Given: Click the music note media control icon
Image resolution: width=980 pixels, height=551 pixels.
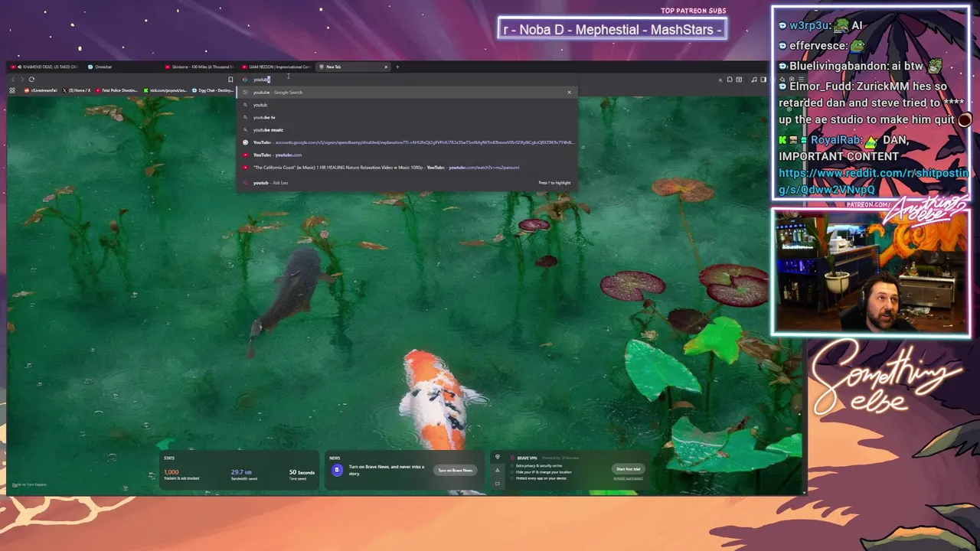Looking at the screenshot, I should pyautogui.click(x=754, y=80).
